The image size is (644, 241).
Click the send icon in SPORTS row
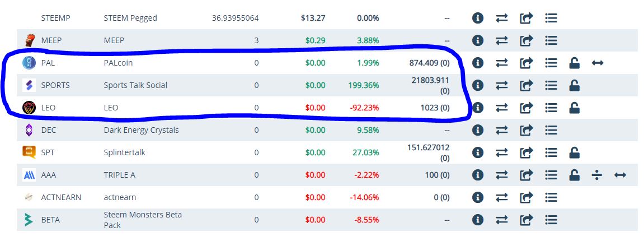tap(526, 85)
